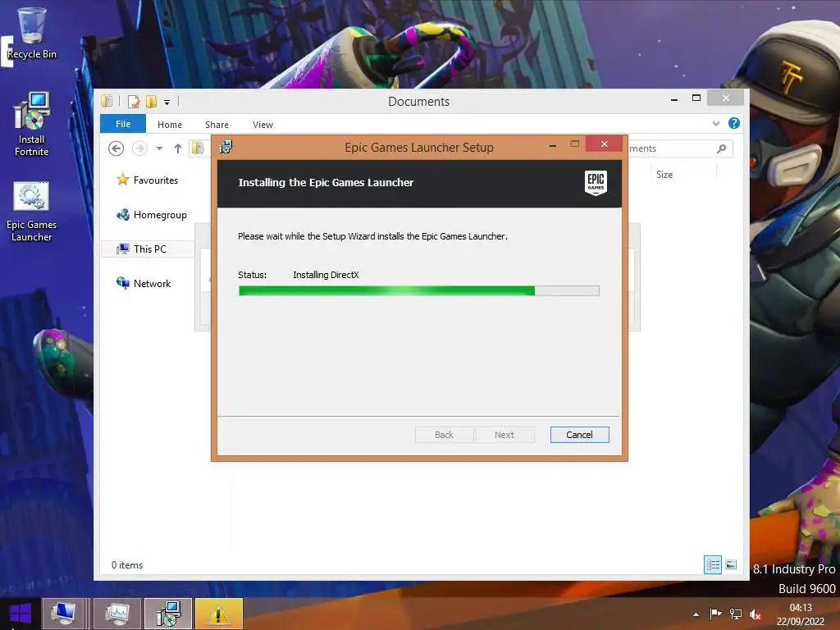
Task: Open the clock showing 04:13
Action: click(801, 614)
